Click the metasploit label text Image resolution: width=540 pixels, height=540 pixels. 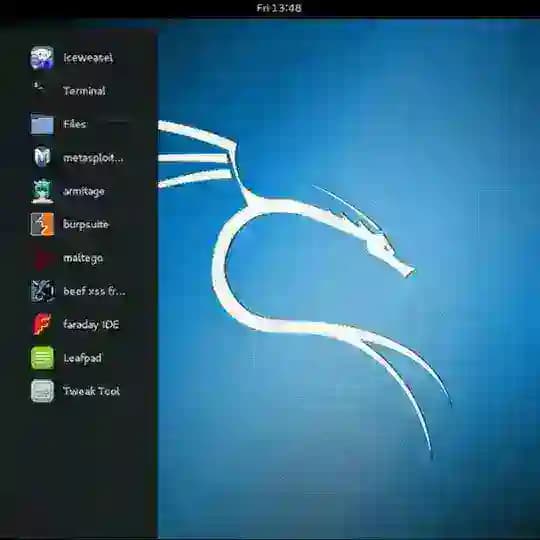[93, 158]
